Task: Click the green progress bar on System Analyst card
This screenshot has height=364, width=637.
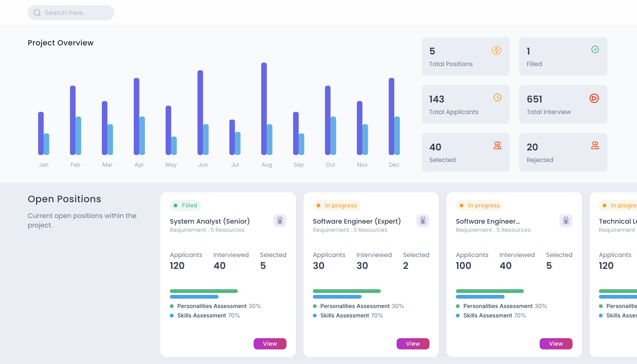Action: pyautogui.click(x=204, y=291)
